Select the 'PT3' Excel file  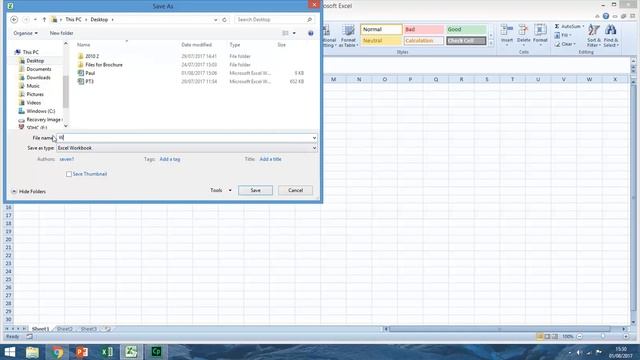click(x=89, y=81)
